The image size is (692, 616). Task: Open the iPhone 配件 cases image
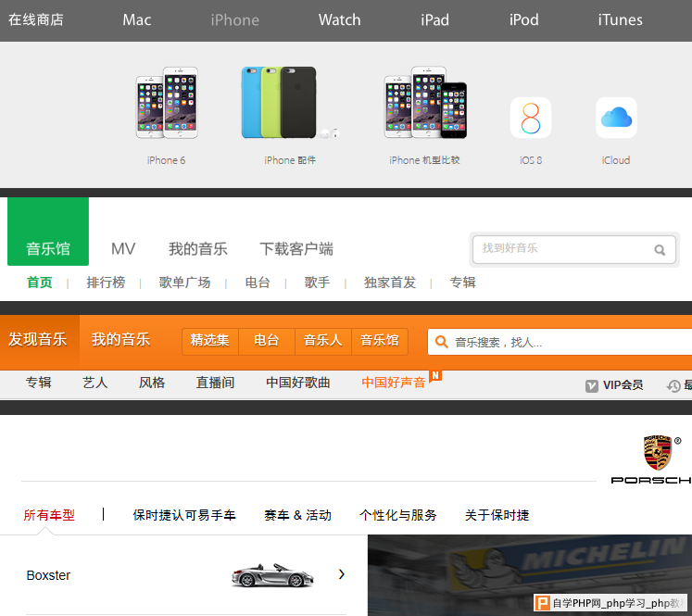[290, 103]
